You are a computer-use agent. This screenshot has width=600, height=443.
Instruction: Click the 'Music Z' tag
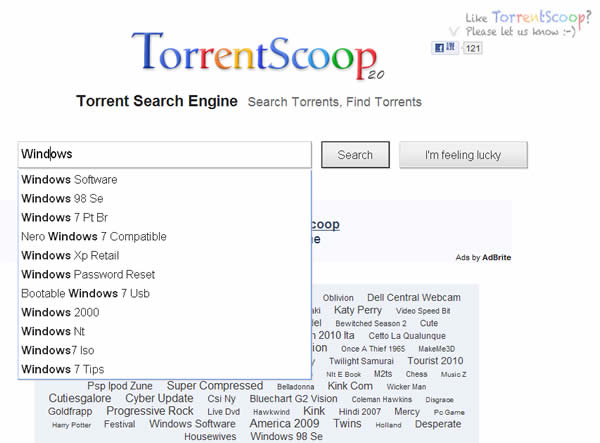pyautogui.click(x=453, y=374)
